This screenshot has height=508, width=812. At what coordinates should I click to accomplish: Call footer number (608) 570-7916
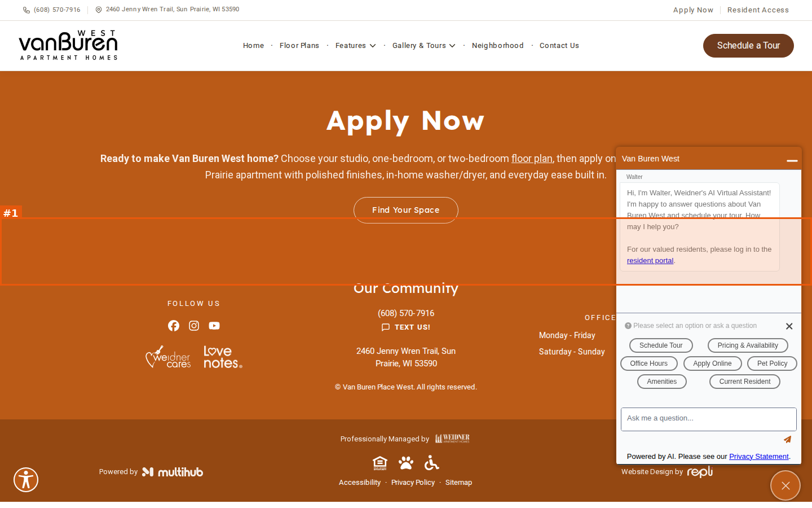406,313
